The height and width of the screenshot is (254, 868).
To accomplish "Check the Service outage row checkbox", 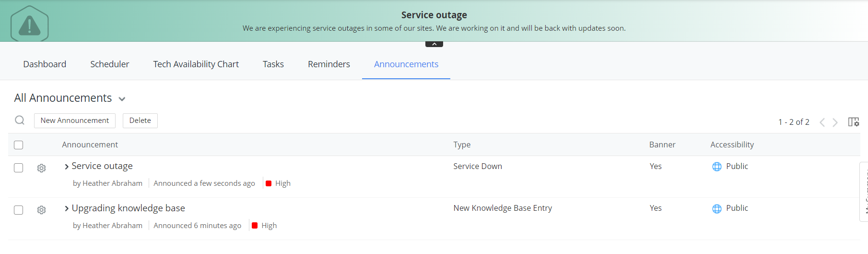I will [19, 168].
